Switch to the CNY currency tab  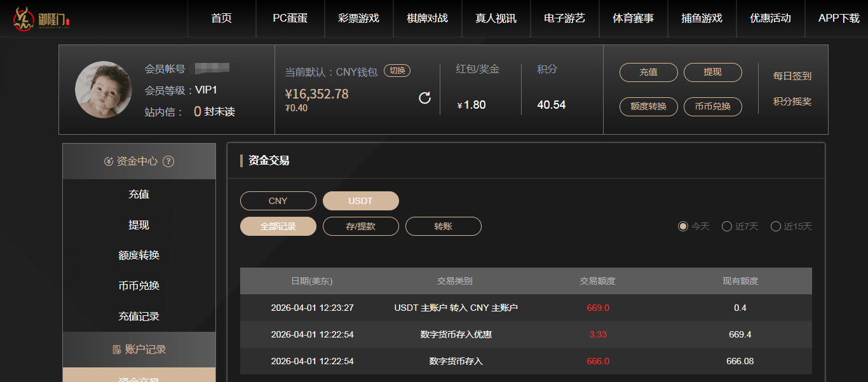(278, 201)
